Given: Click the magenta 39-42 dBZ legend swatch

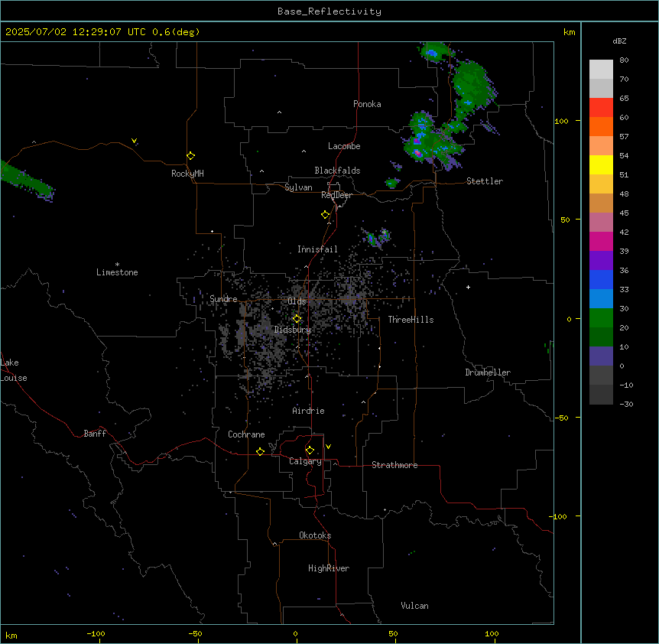Looking at the screenshot, I should 601,241.
